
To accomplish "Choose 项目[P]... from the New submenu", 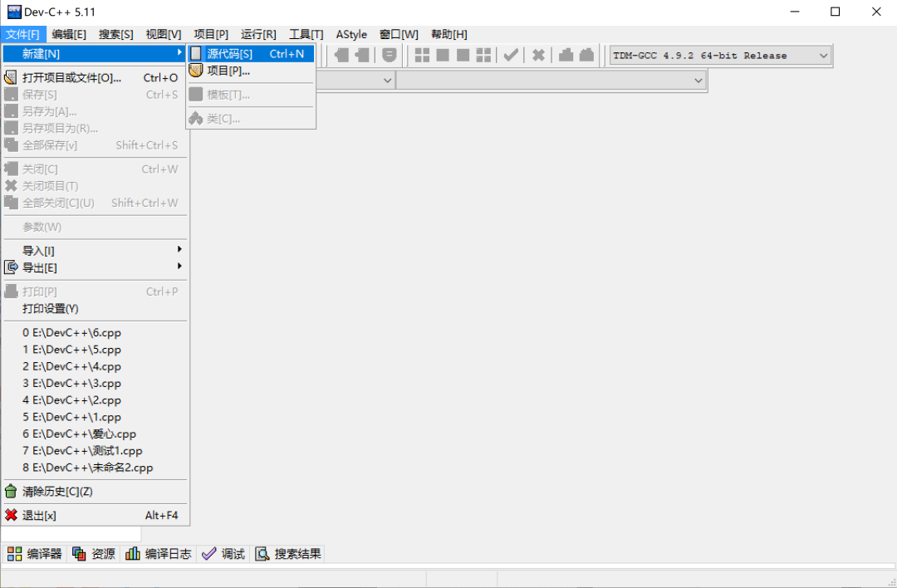I will click(251, 71).
